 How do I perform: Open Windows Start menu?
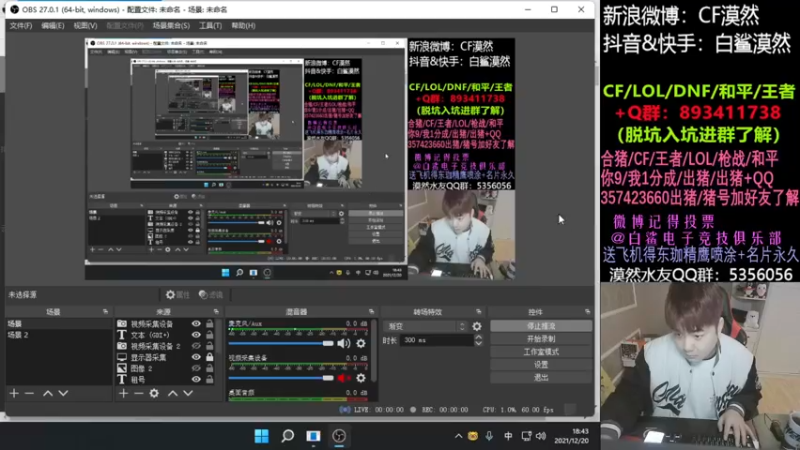pyautogui.click(x=262, y=436)
